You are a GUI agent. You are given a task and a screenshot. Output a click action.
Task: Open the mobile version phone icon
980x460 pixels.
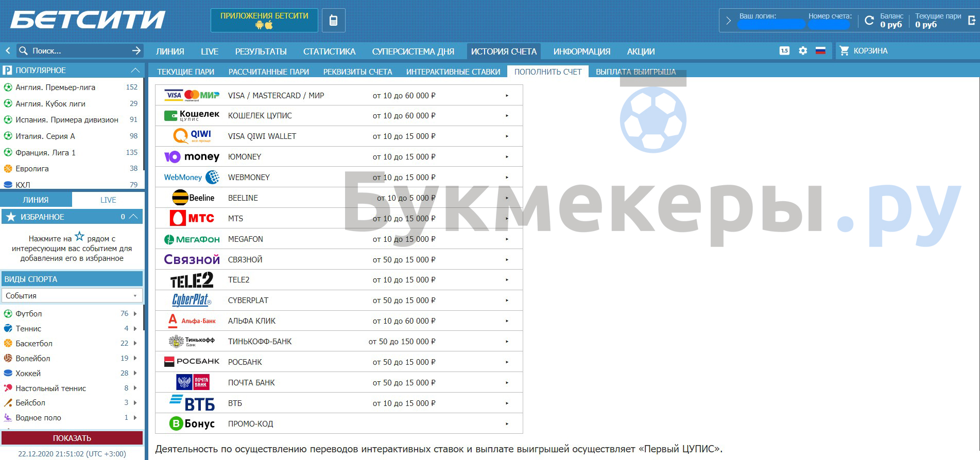[x=334, y=21]
